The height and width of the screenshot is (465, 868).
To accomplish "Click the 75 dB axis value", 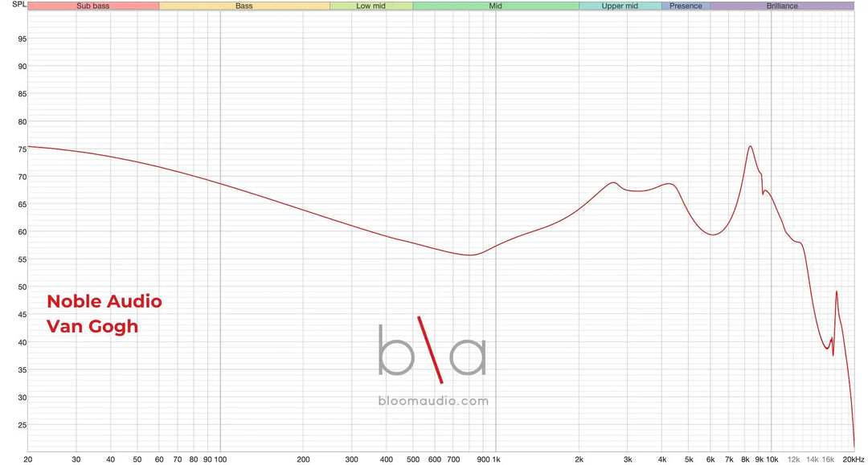I will [23, 149].
